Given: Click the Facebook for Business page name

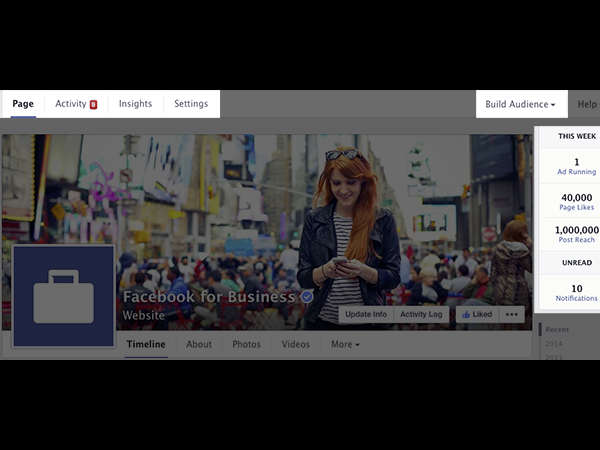Looking at the screenshot, I should click(x=209, y=297).
